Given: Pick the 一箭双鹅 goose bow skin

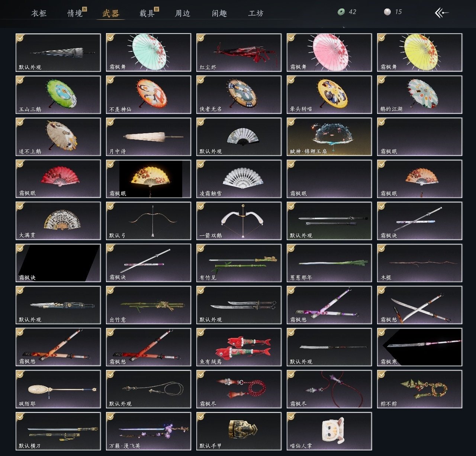Looking at the screenshot, I should (x=239, y=221).
